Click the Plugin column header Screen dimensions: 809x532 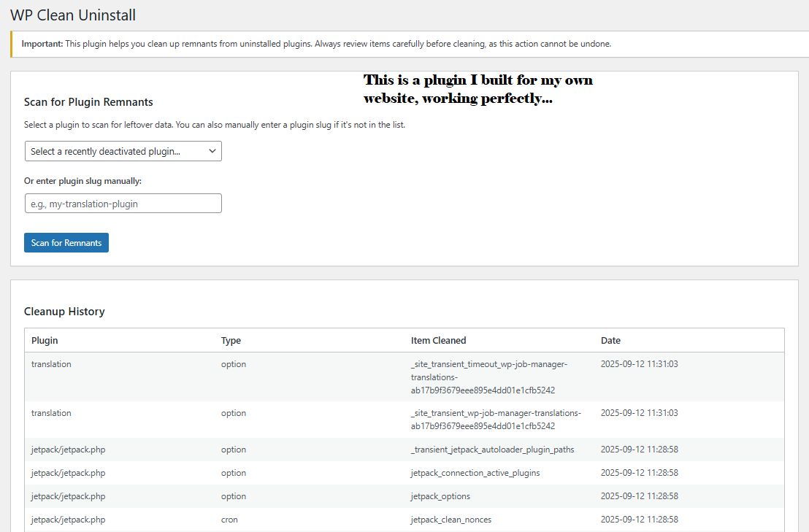[x=45, y=340]
